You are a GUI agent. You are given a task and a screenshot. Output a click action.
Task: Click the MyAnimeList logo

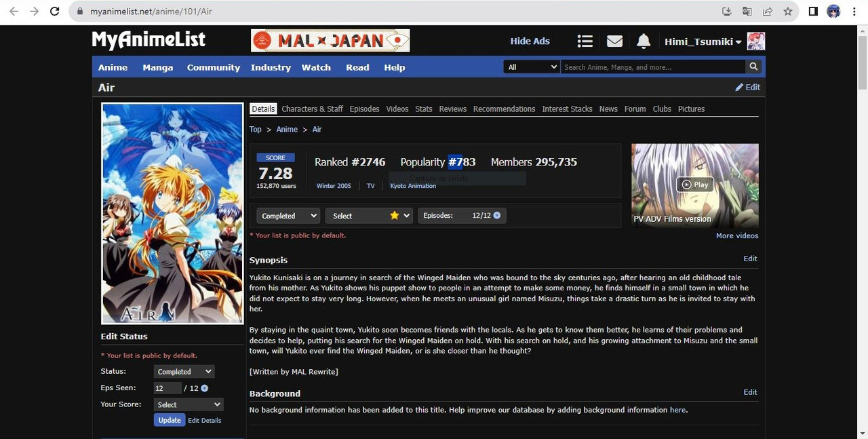149,40
